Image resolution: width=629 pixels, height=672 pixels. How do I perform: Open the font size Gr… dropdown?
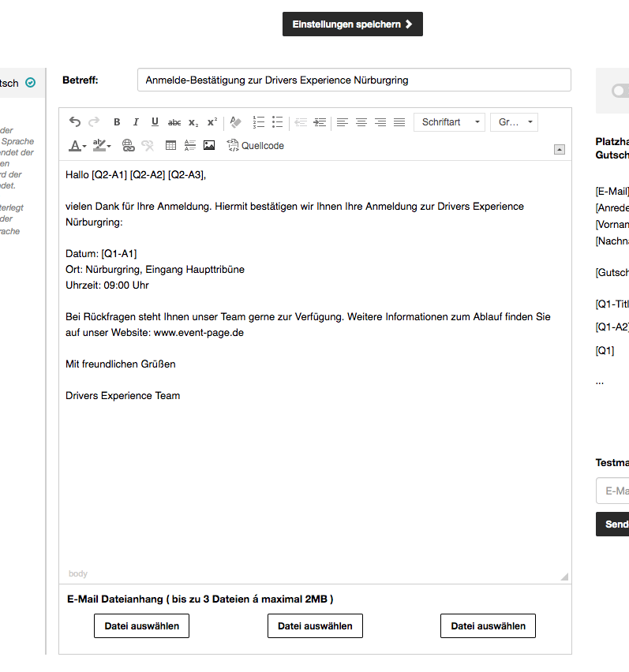coord(514,122)
